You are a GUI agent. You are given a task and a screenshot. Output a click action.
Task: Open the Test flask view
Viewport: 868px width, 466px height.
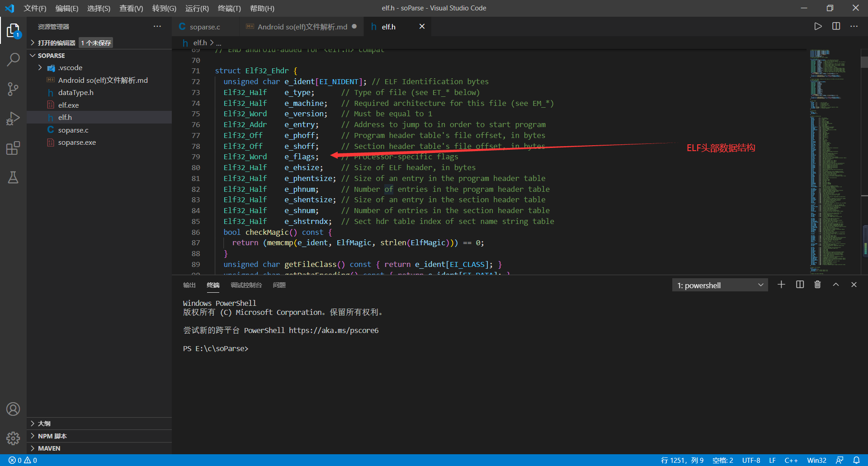(13, 177)
